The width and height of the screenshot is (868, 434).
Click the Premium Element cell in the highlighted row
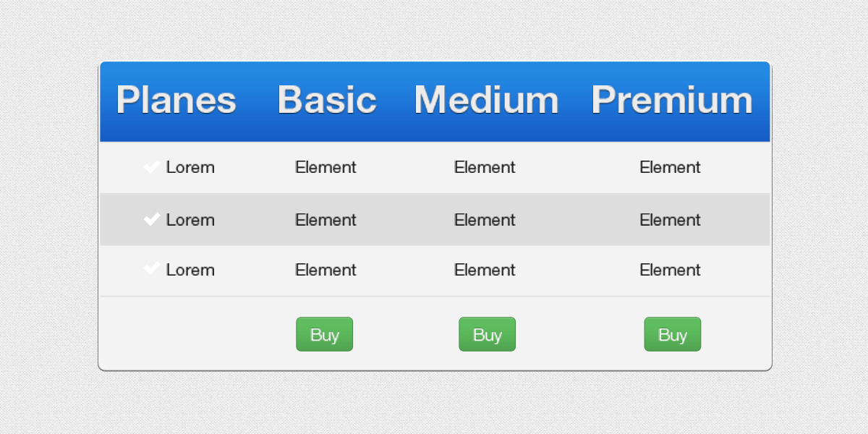670,220
